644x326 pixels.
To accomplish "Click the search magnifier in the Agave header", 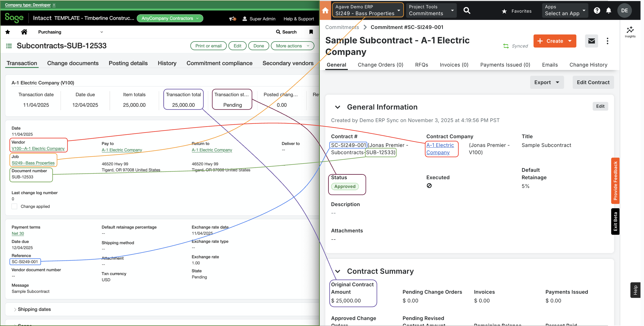I will pyautogui.click(x=467, y=10).
